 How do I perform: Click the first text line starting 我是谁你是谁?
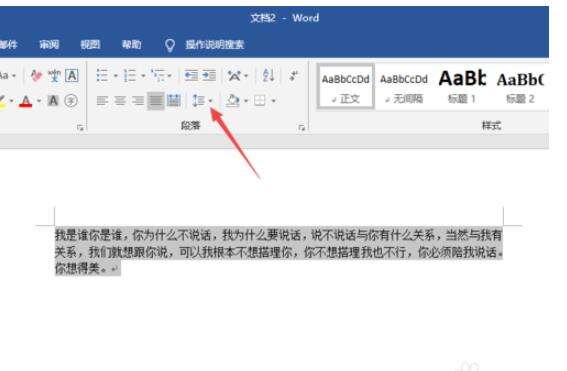[278, 235]
